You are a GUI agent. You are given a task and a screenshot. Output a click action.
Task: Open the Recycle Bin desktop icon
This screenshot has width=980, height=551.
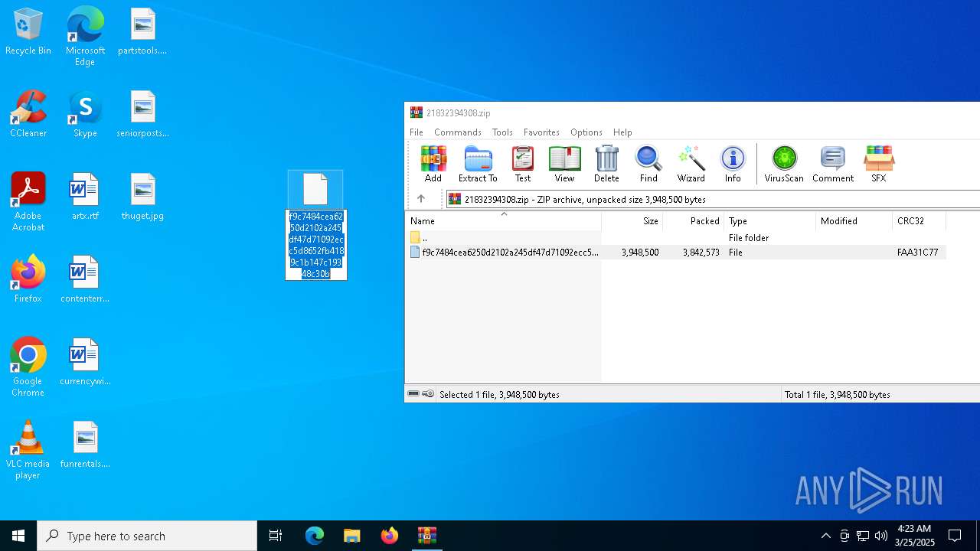pos(28,31)
